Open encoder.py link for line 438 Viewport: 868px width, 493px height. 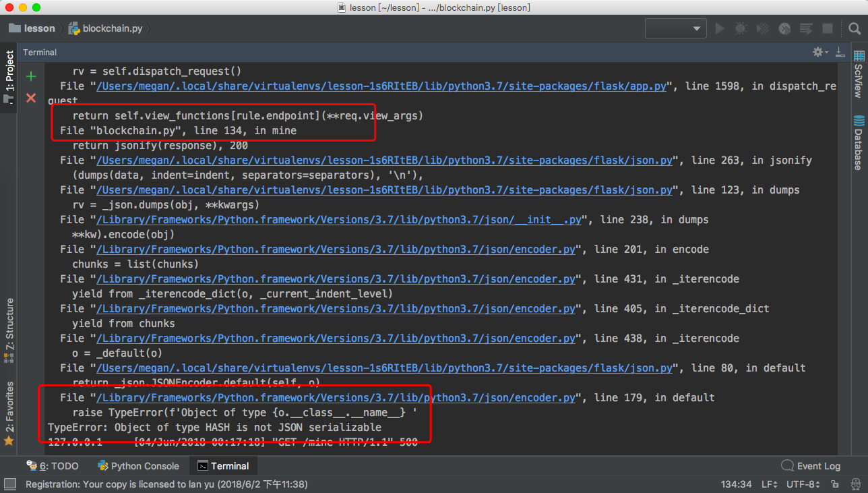[x=336, y=338]
